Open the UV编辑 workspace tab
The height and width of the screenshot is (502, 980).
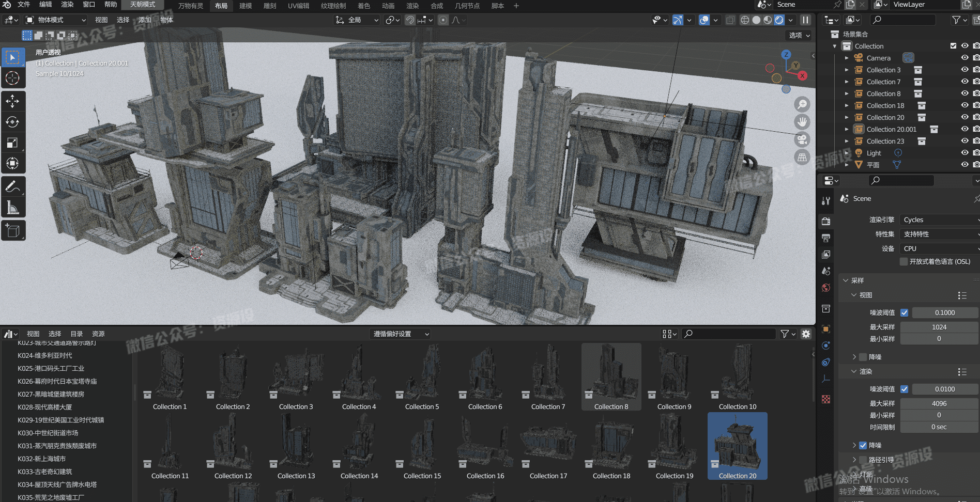[298, 6]
